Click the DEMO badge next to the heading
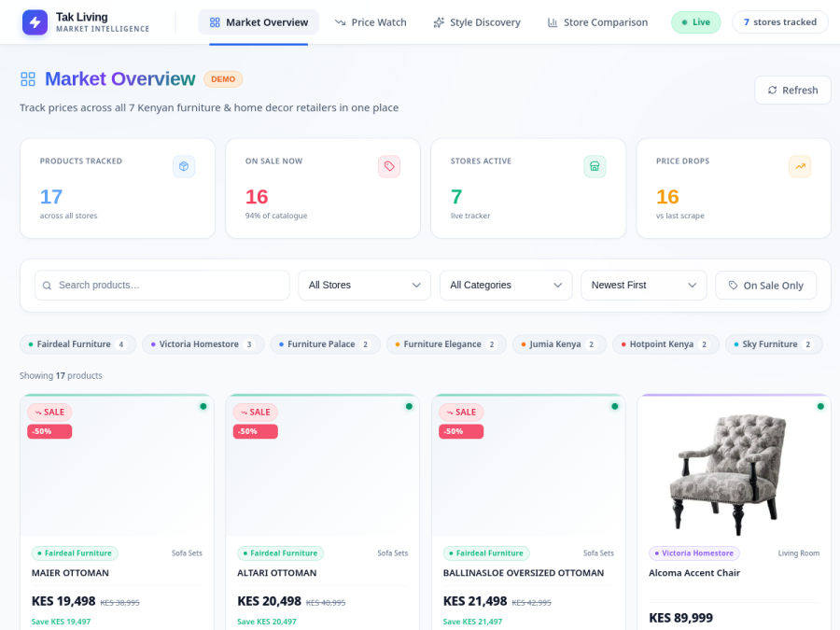The height and width of the screenshot is (630, 840). coord(223,79)
